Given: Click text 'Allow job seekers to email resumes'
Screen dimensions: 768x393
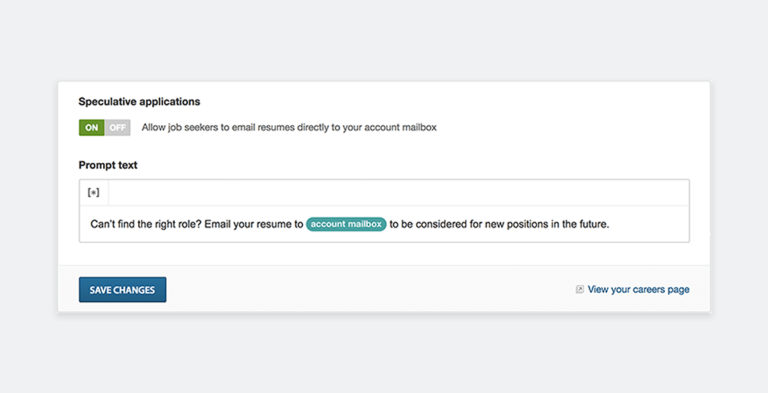Looking at the screenshot, I should pyautogui.click(x=218, y=127).
